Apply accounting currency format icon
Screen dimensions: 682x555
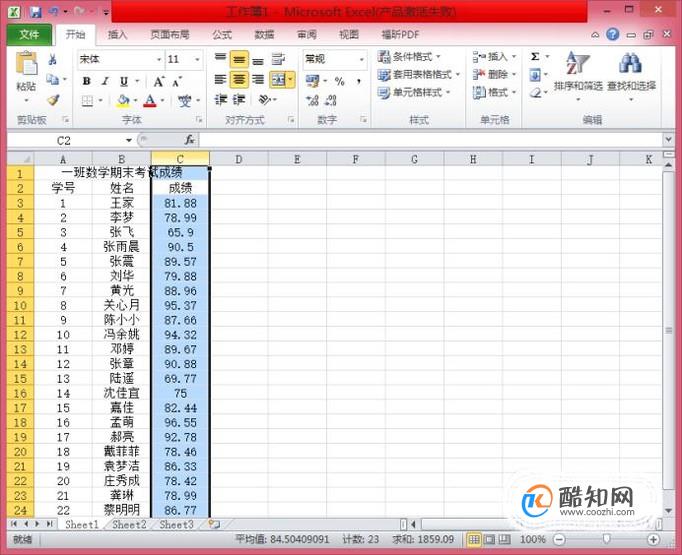coord(313,81)
